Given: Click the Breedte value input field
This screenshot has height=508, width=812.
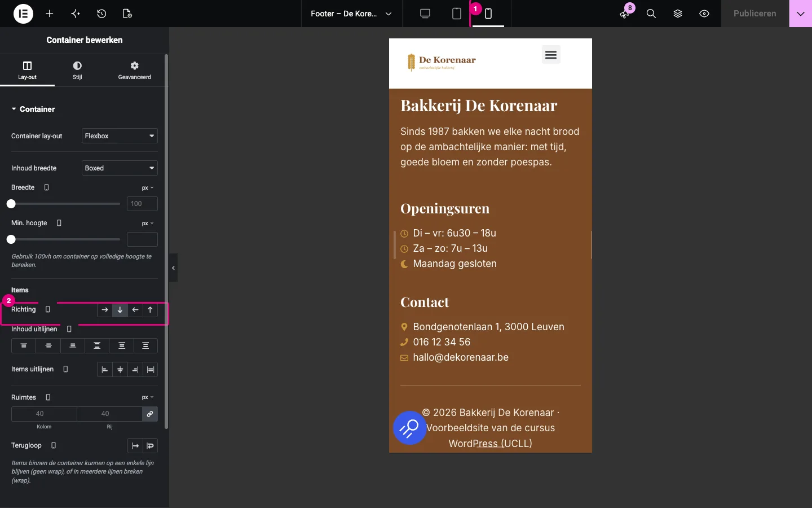Looking at the screenshot, I should (x=142, y=204).
